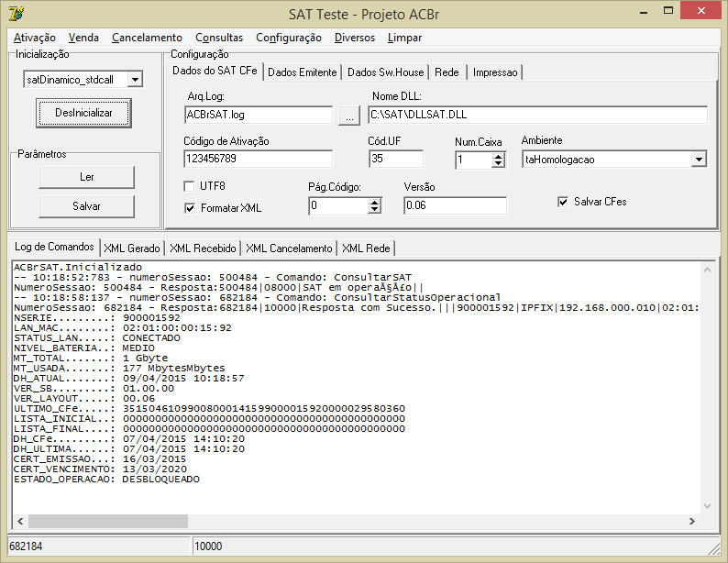
Task: Close the SAT Teste window
Action: tap(701, 10)
